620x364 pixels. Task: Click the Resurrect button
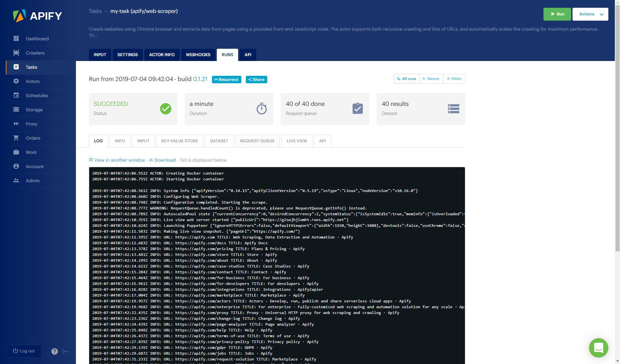(x=226, y=79)
